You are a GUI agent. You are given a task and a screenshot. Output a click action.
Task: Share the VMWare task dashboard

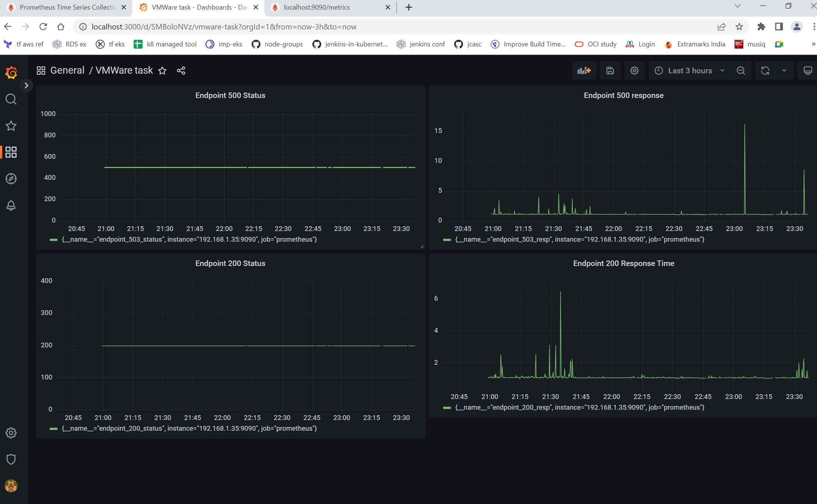pos(181,71)
